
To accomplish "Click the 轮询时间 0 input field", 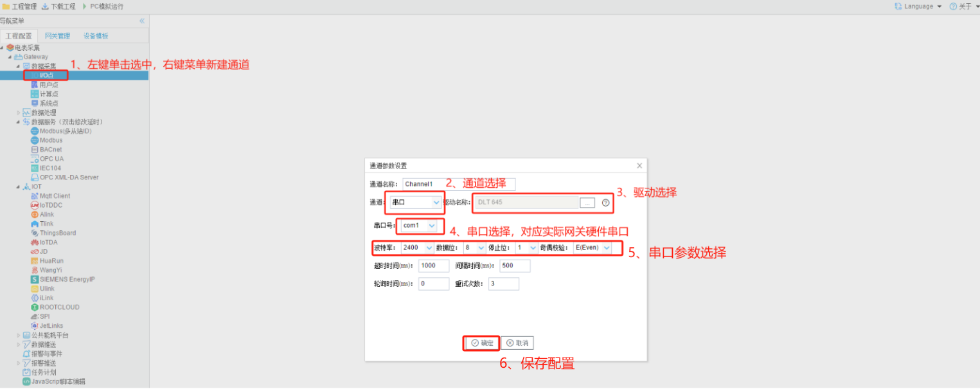I will pos(434,284).
